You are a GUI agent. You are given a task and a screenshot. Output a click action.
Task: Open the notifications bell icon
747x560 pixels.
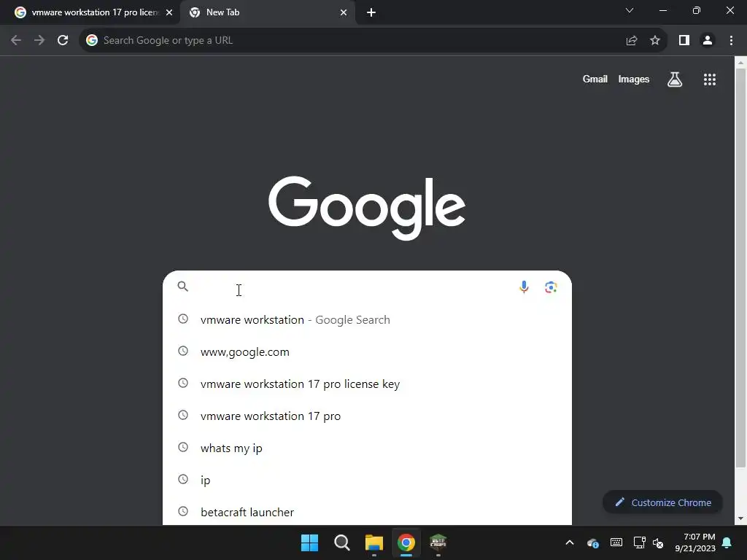coord(727,542)
